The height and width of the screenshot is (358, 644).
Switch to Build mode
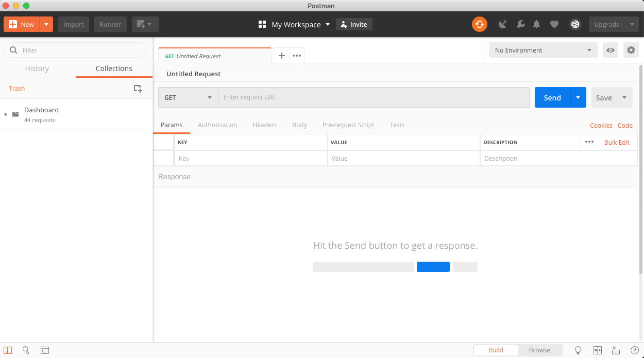[x=496, y=350]
